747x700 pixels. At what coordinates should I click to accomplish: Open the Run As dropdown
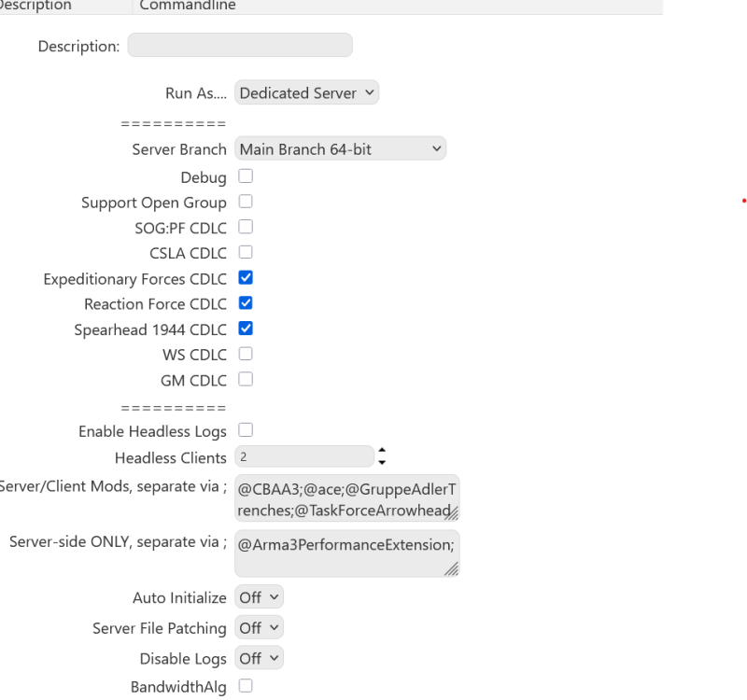coord(306,92)
